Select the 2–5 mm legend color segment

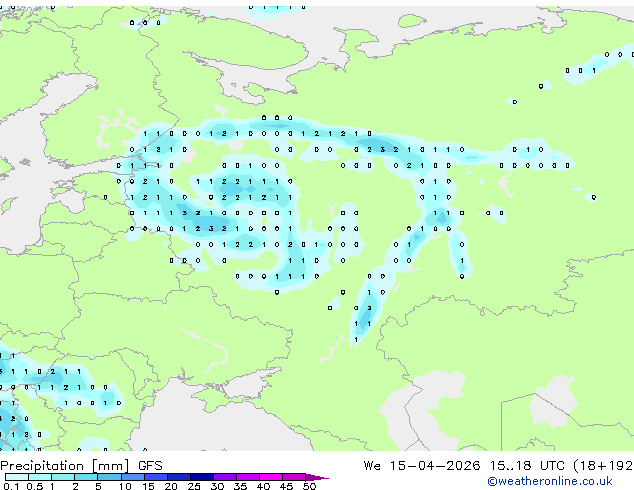click(86, 477)
